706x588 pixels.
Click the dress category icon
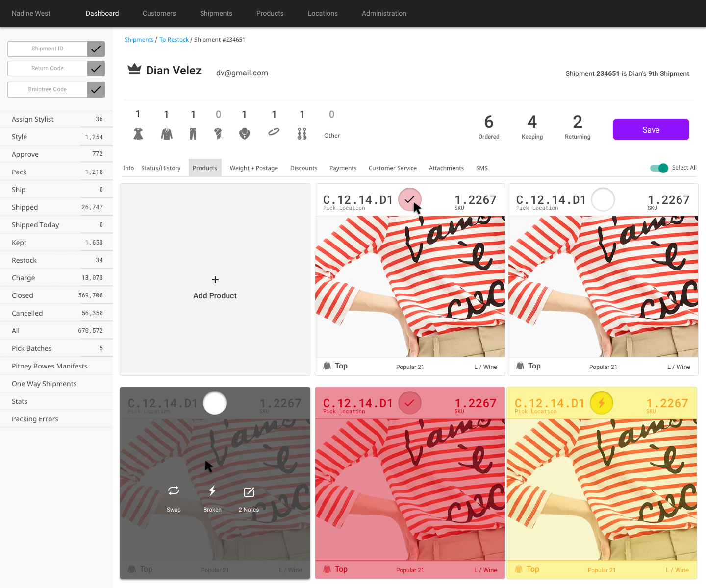pyautogui.click(x=138, y=134)
